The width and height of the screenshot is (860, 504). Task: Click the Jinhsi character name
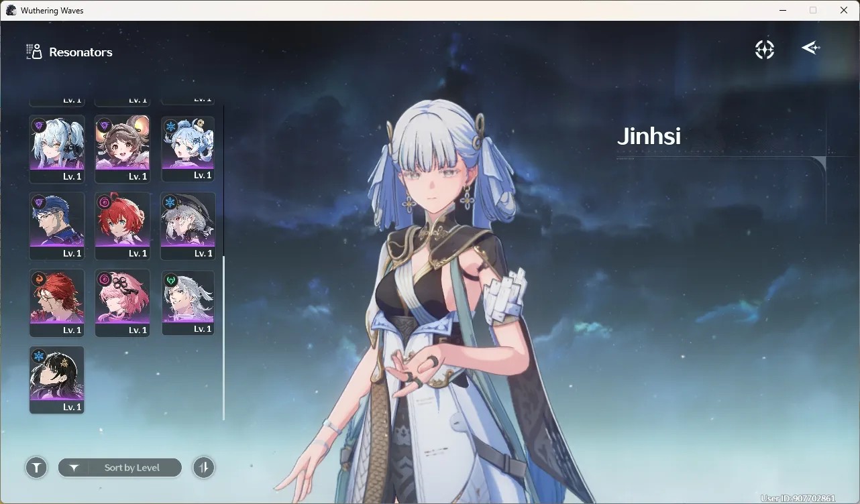[649, 136]
